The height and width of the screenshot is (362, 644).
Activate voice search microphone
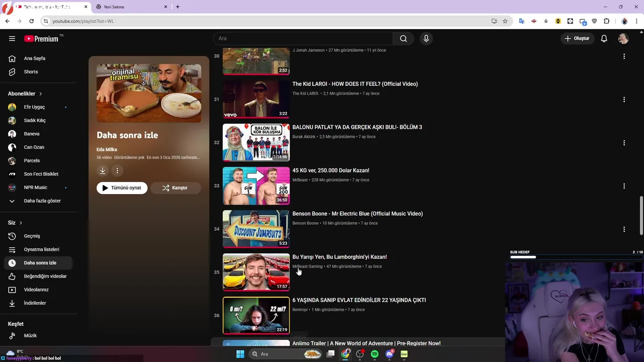(x=426, y=39)
